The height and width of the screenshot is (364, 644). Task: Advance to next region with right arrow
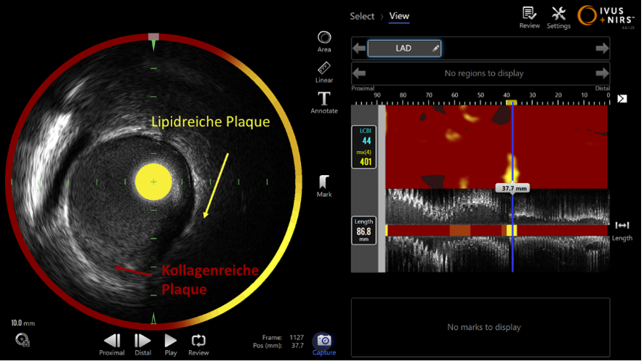pyautogui.click(x=601, y=73)
